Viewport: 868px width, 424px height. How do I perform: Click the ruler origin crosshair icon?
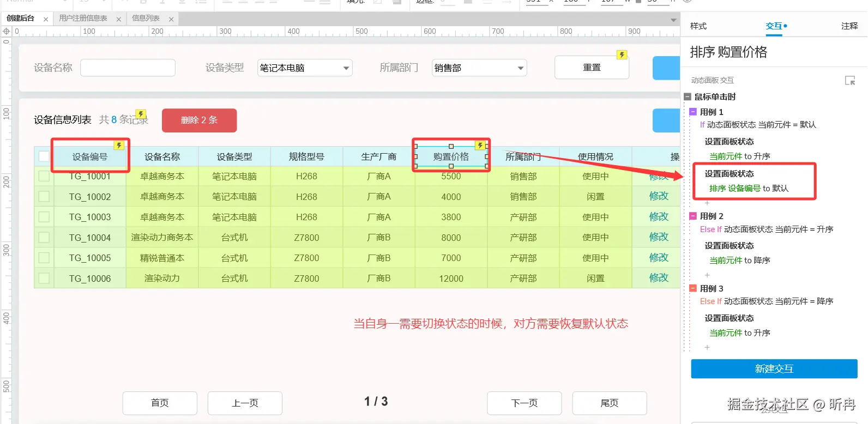pyautogui.click(x=7, y=32)
